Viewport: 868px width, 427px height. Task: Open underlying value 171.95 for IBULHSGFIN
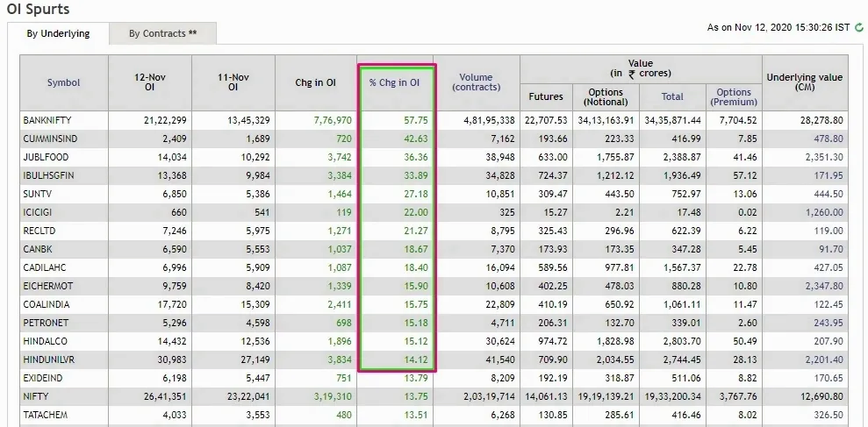(829, 175)
